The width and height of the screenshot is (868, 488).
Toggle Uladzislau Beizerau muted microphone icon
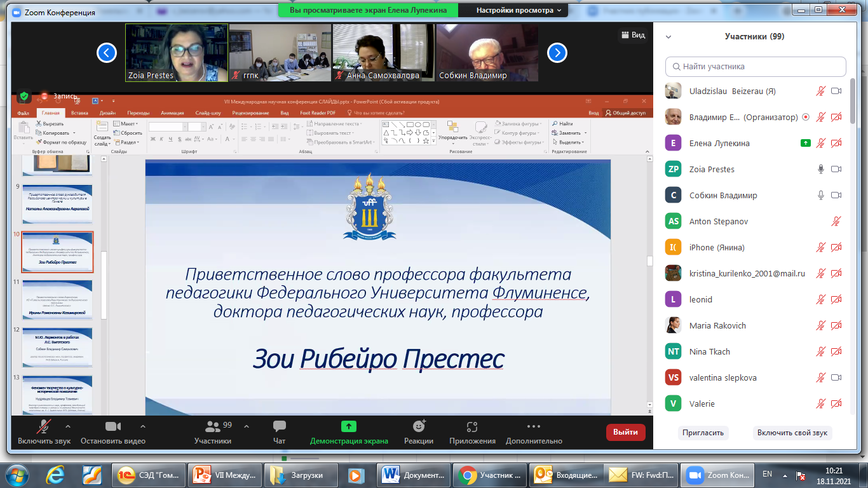pyautogui.click(x=821, y=91)
